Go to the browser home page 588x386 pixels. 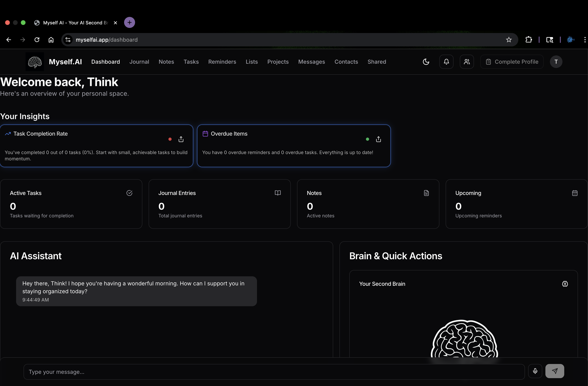[51, 40]
